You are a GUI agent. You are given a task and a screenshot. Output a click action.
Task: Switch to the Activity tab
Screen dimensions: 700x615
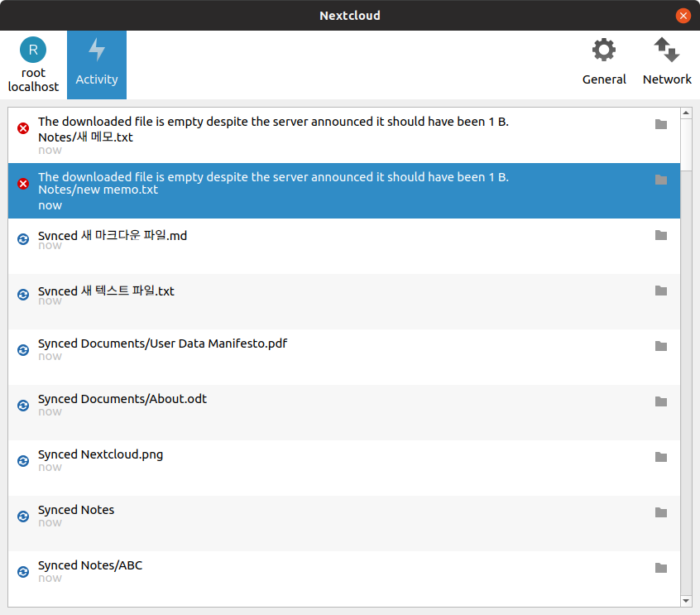pyautogui.click(x=97, y=65)
